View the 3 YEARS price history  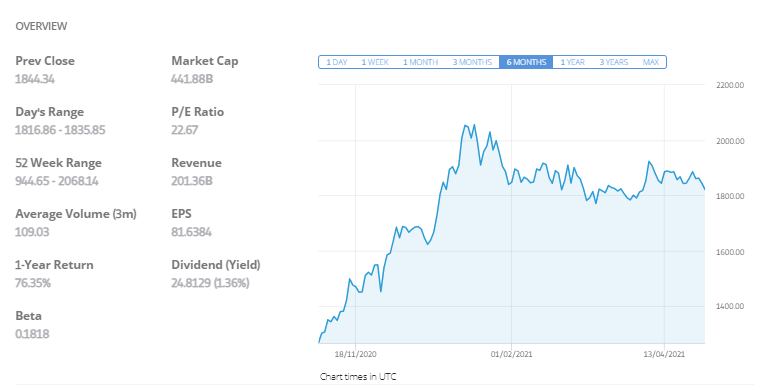(613, 62)
